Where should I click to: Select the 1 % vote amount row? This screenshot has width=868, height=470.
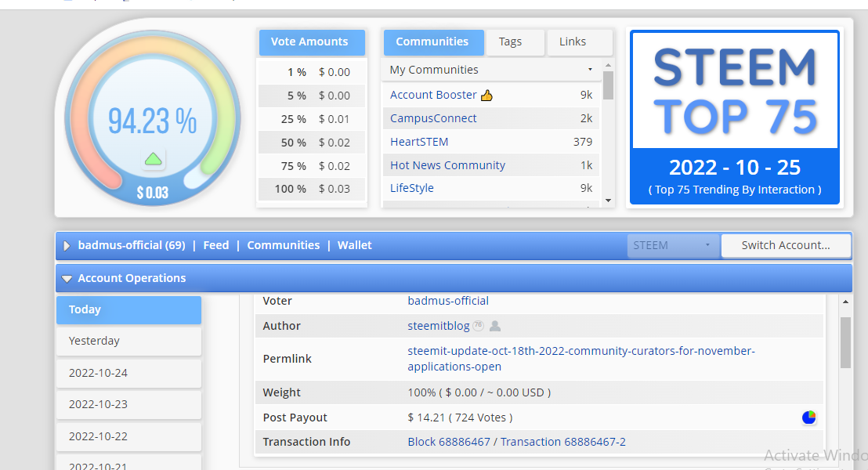click(x=312, y=72)
